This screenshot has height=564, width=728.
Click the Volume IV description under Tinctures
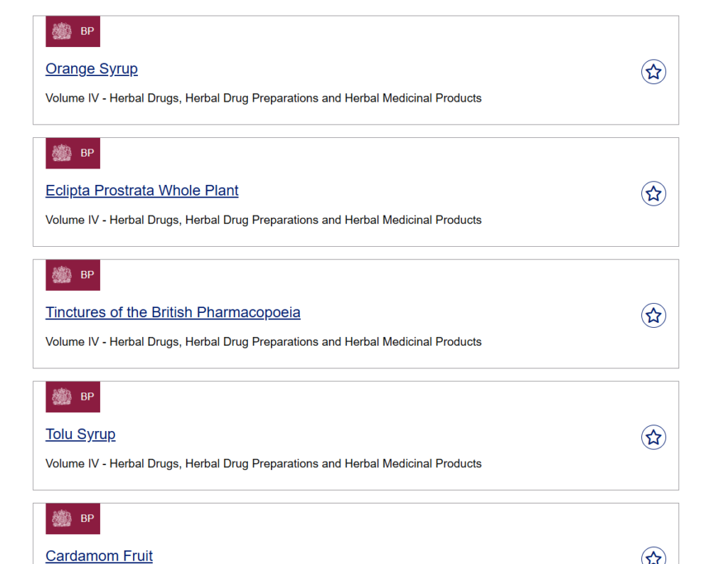(263, 341)
